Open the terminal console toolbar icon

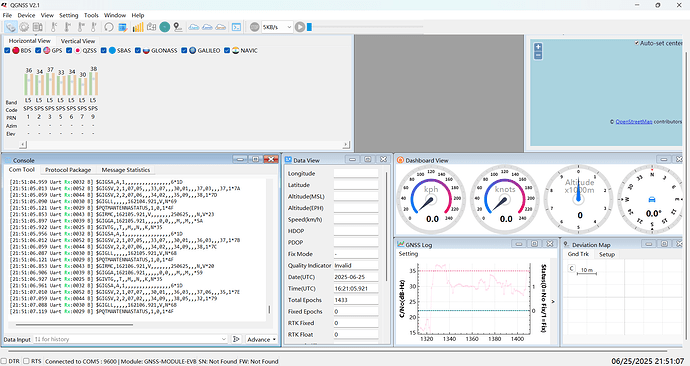click(236, 27)
